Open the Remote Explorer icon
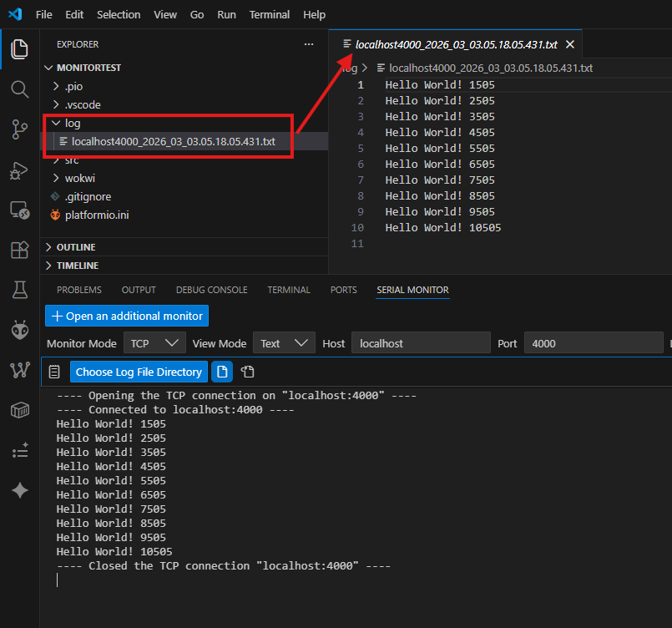This screenshot has height=628, width=672. coord(19,210)
